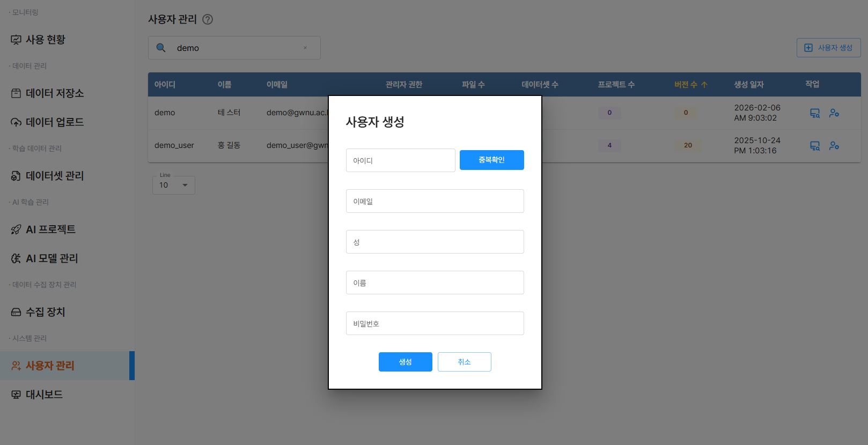This screenshot has height=445, width=868.
Task: Click the AI 모델 관리 brain icon
Action: [16, 258]
